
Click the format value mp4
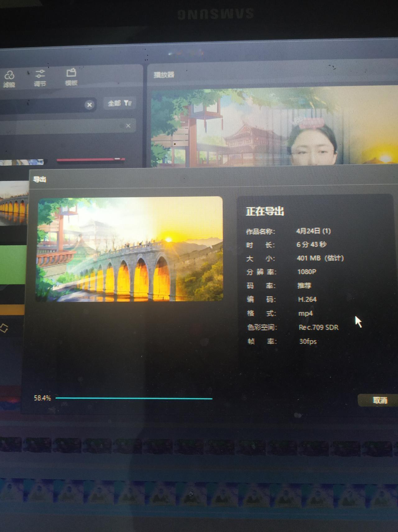pyautogui.click(x=306, y=313)
